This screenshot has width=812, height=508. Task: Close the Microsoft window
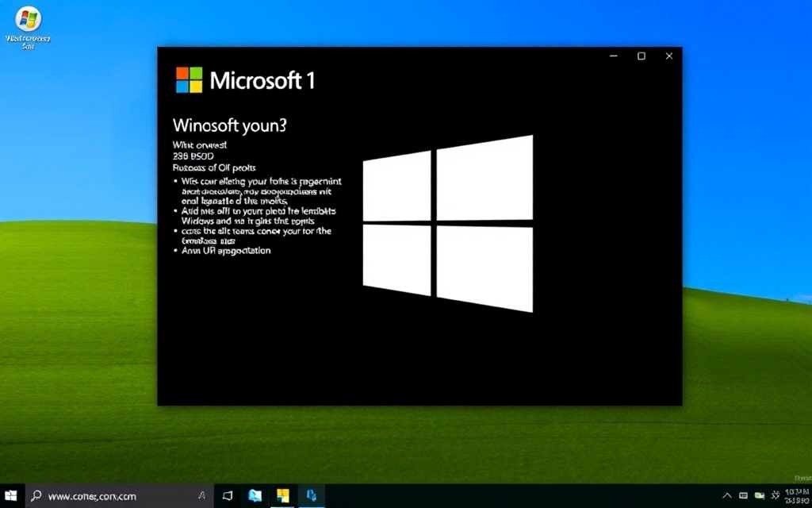[x=669, y=56]
